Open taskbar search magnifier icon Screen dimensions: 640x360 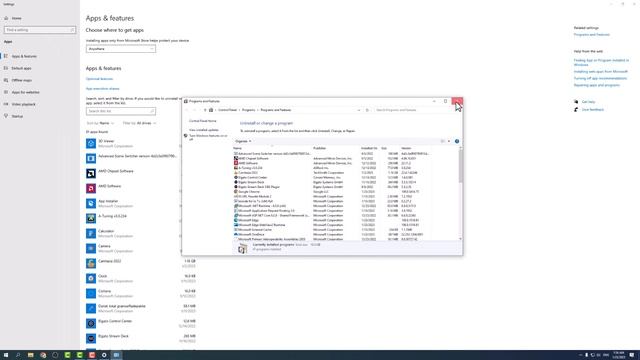click(18, 355)
